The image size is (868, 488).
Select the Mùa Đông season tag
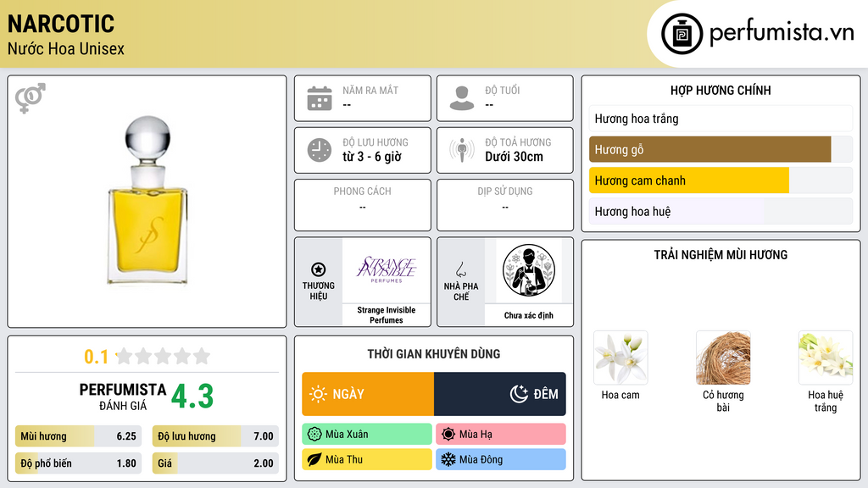[500, 459]
